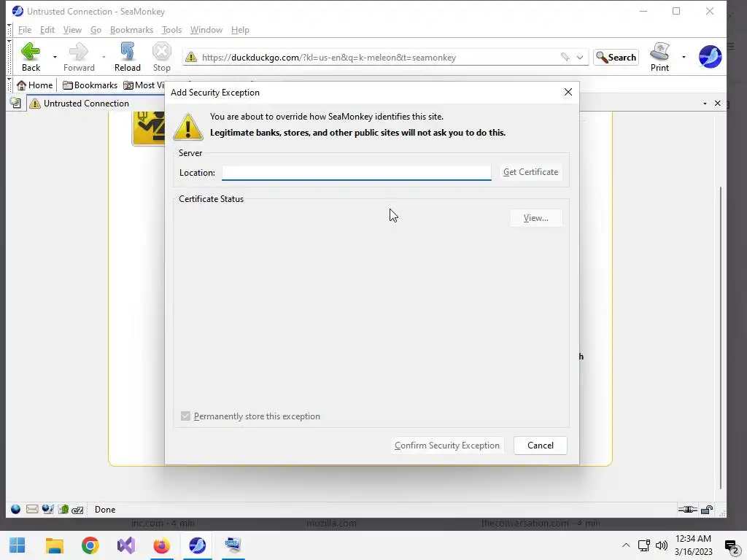Launch Google Chrome from the taskbar
Image resolution: width=747 pixels, height=560 pixels.
pyautogui.click(x=90, y=545)
